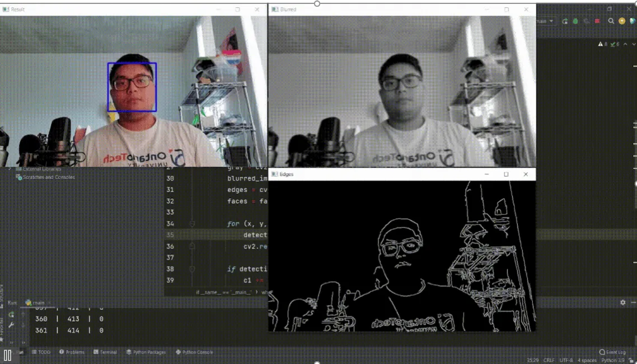Pause playback with the pause button
Screen dimensions: 637x364
(8, 355)
